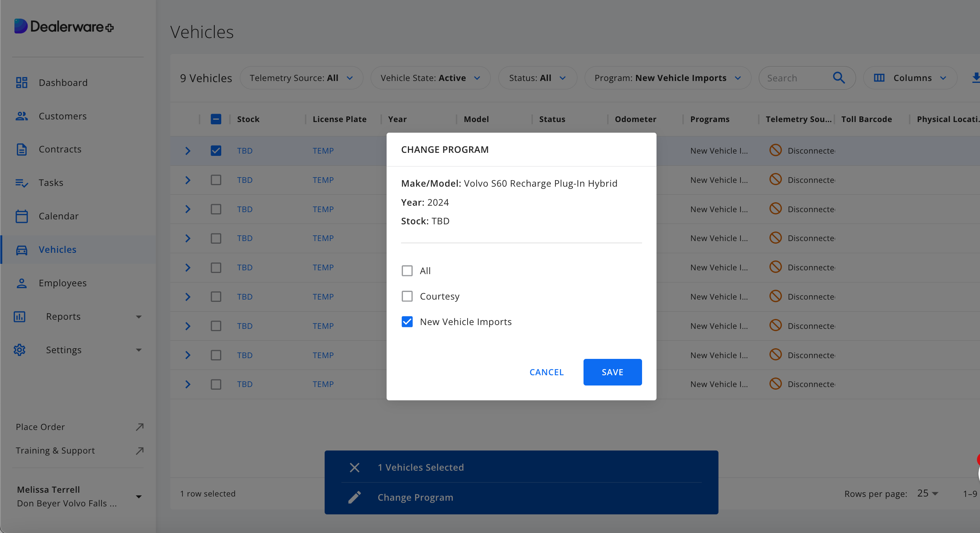
Task: Check the All program checkbox
Action: coord(407,271)
